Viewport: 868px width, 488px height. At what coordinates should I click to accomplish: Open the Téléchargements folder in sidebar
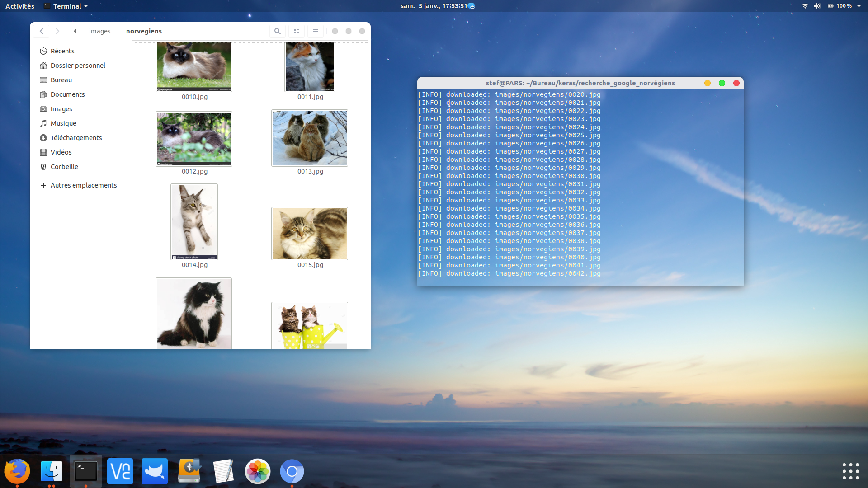pos(76,138)
